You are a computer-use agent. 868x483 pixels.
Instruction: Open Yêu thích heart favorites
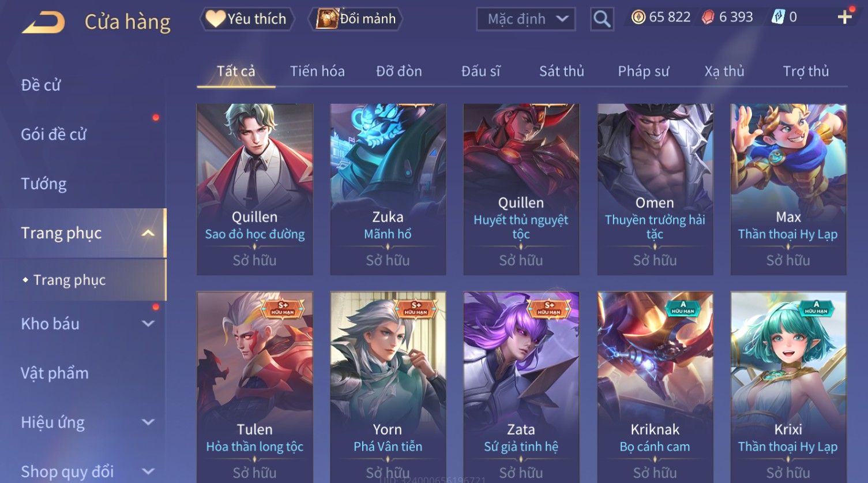[x=247, y=19]
